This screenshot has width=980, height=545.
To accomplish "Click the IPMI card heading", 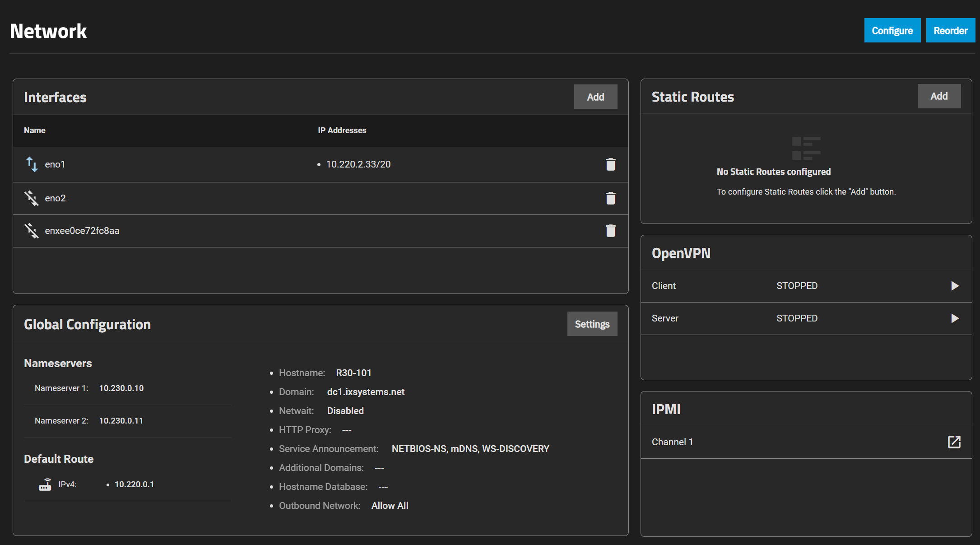I will point(666,409).
